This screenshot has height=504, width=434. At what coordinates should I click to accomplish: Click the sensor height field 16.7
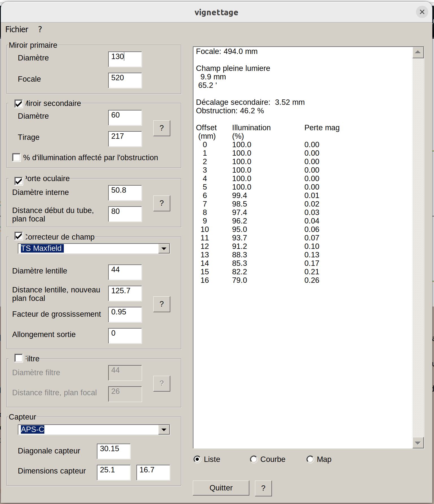click(153, 472)
